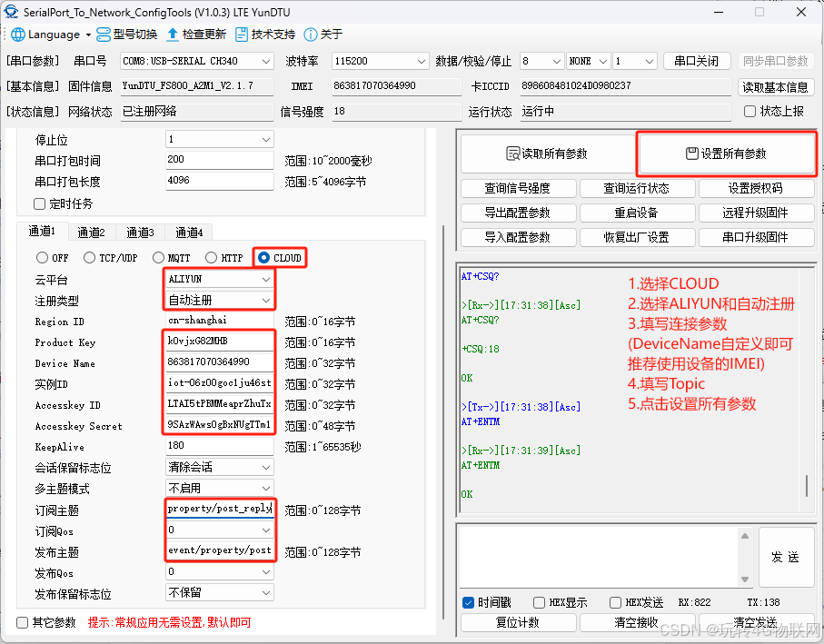Click the 远程升级固件 button
Screen dimensions: 824x644
756,213
